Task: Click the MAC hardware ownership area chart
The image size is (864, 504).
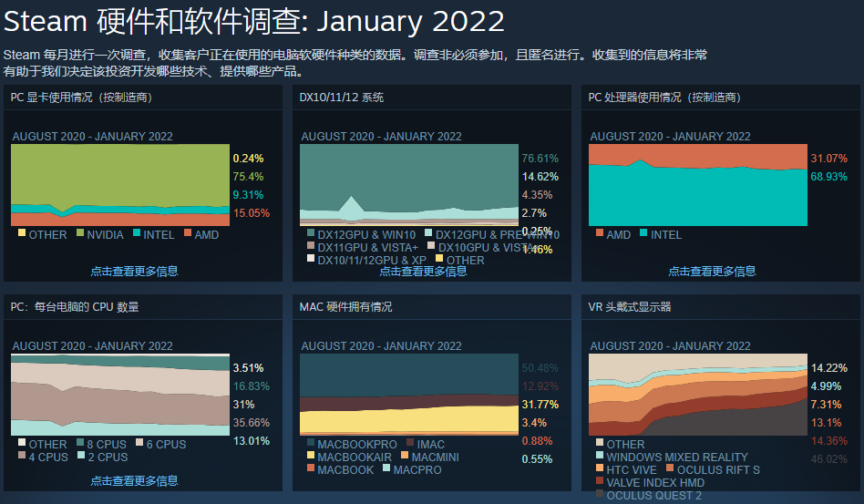Action: coord(409,395)
